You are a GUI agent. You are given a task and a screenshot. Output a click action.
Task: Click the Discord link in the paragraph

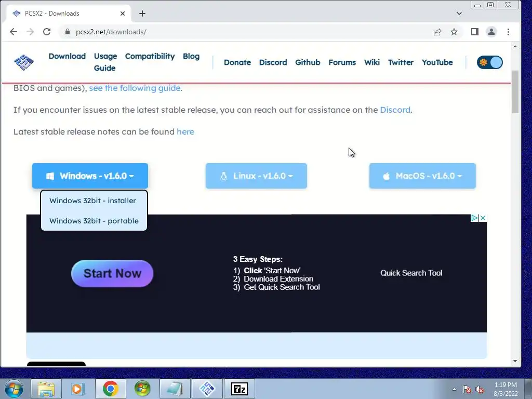pyautogui.click(x=395, y=110)
